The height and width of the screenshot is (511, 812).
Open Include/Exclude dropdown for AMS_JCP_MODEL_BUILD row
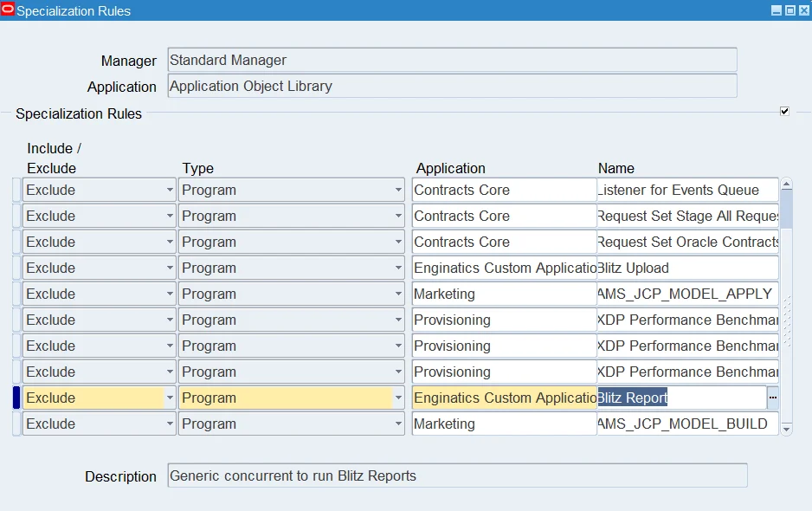(x=170, y=424)
